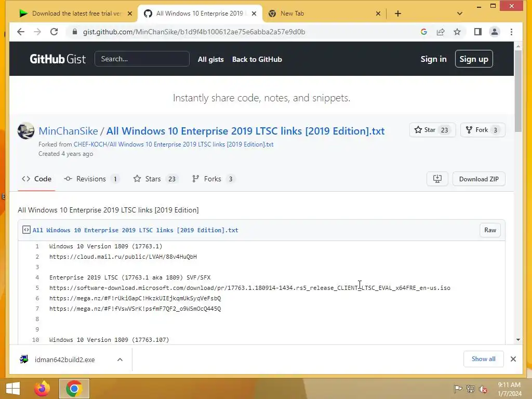Click the fork count 3 badge
Image resolution: width=532 pixels, height=399 pixels.
pos(495,130)
